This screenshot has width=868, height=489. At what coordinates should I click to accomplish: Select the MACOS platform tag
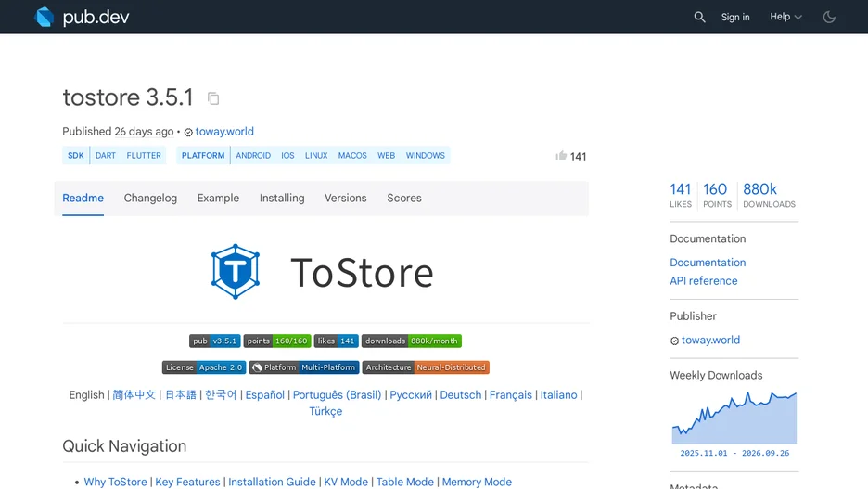coord(352,156)
